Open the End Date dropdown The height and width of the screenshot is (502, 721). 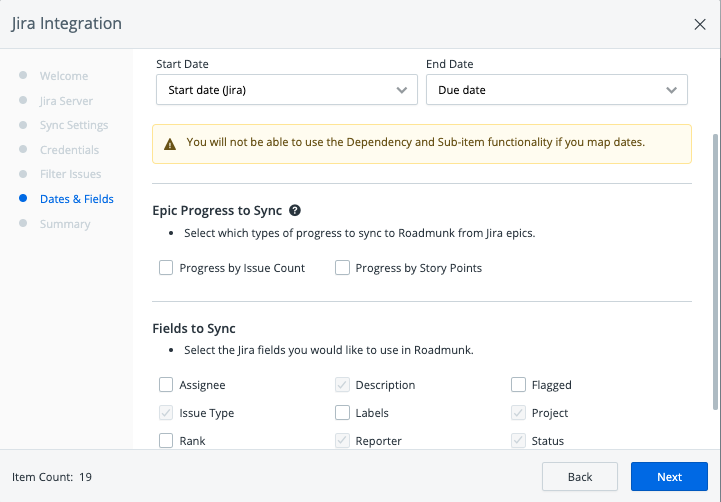pos(556,90)
